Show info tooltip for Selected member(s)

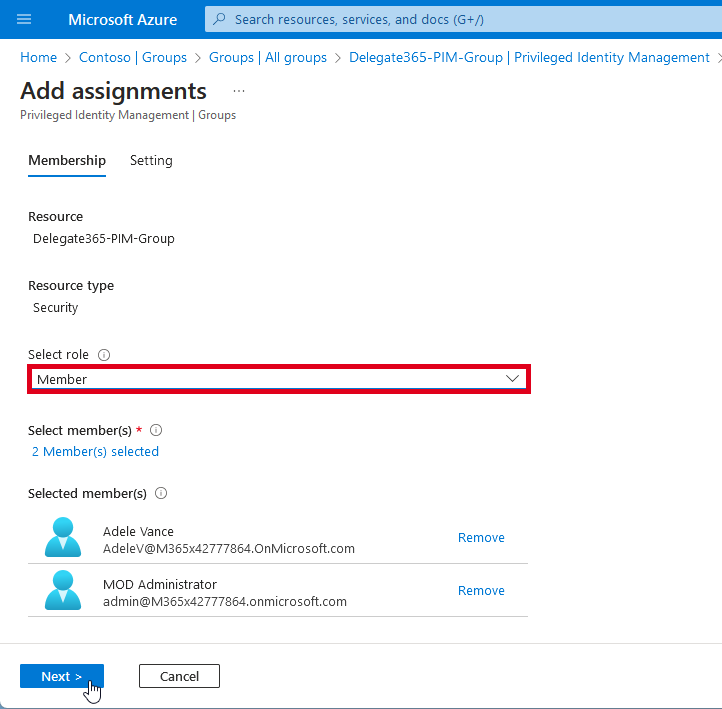161,494
